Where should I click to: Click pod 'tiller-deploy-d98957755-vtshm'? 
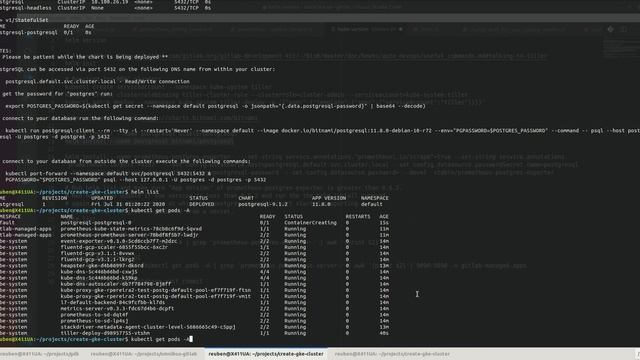click(105, 333)
